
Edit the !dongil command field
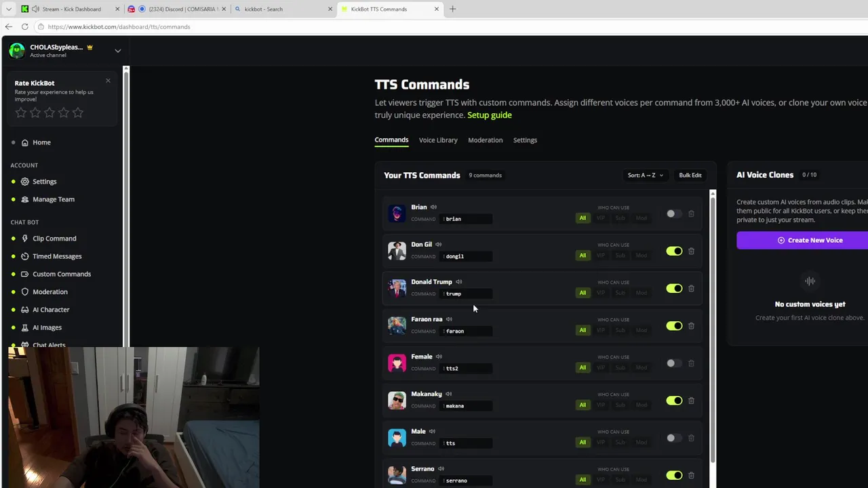467,256
